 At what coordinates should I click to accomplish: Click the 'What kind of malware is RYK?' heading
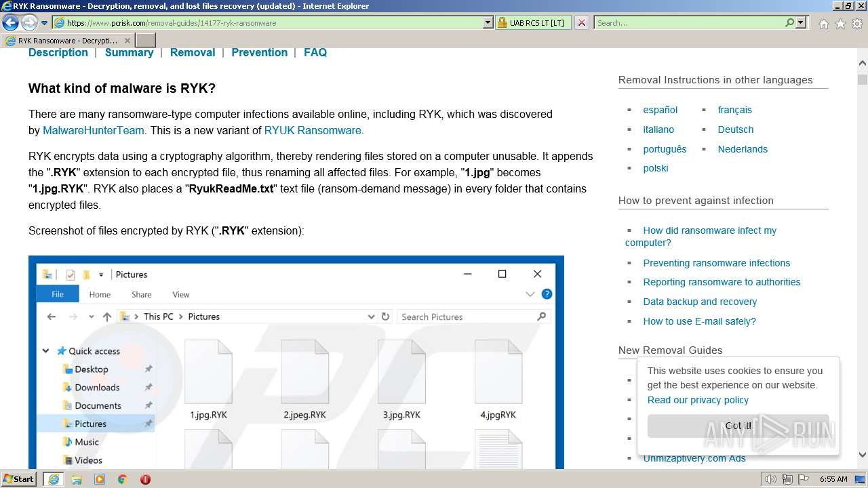click(x=122, y=89)
